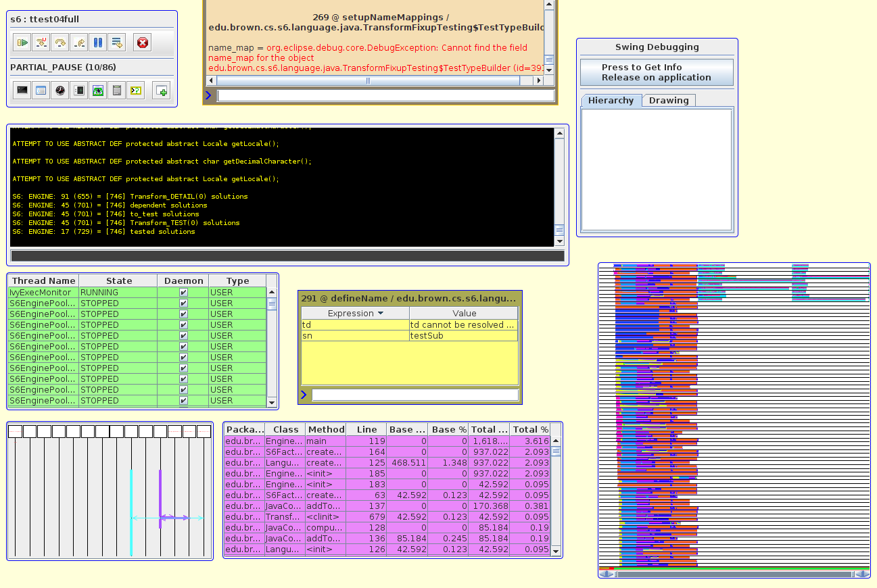The height and width of the screenshot is (588, 877).
Task: Sort by the Class column header
Action: pyautogui.click(x=285, y=429)
